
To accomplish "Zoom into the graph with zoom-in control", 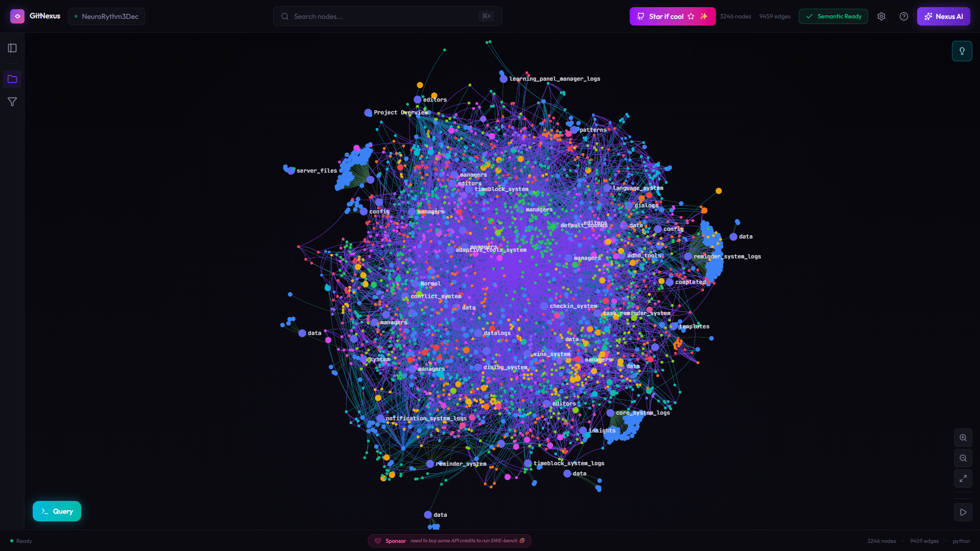I will click(x=963, y=438).
